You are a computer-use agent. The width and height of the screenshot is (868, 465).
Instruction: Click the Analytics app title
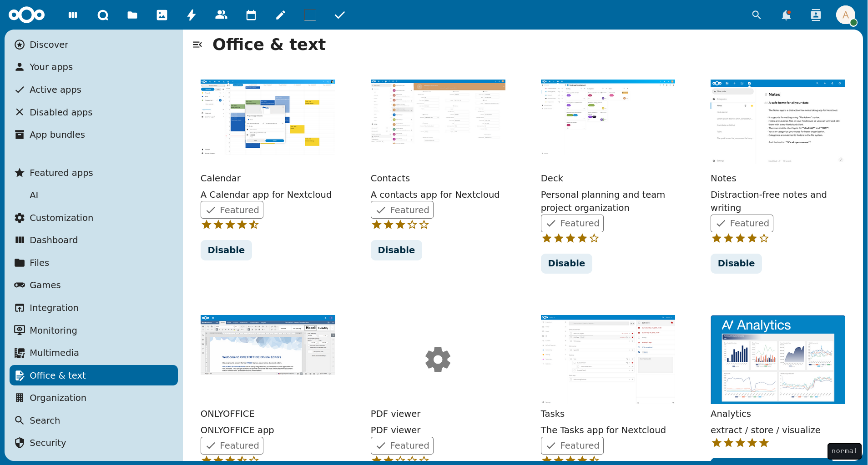pyautogui.click(x=731, y=414)
